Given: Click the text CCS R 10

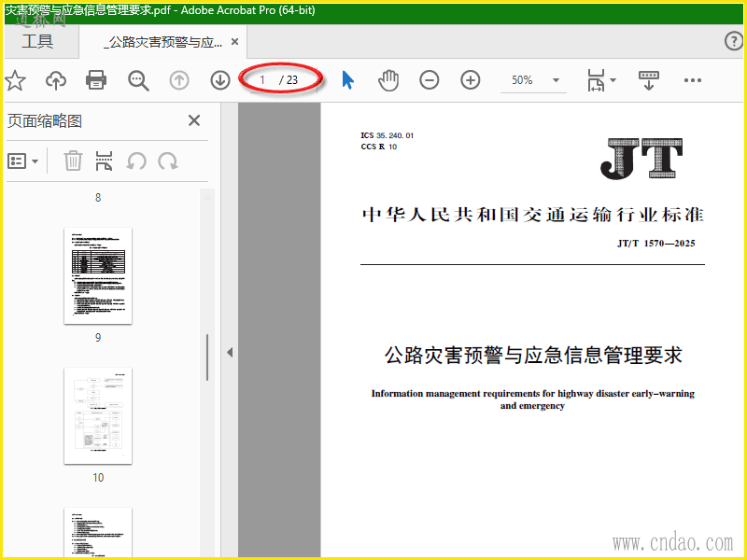Looking at the screenshot, I should (379, 147).
